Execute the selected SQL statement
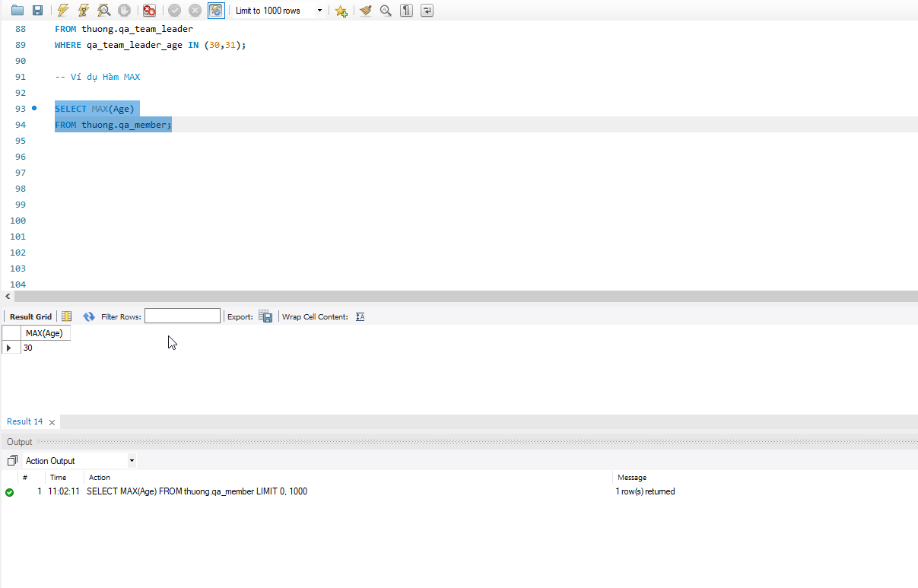The image size is (918, 588). point(63,11)
